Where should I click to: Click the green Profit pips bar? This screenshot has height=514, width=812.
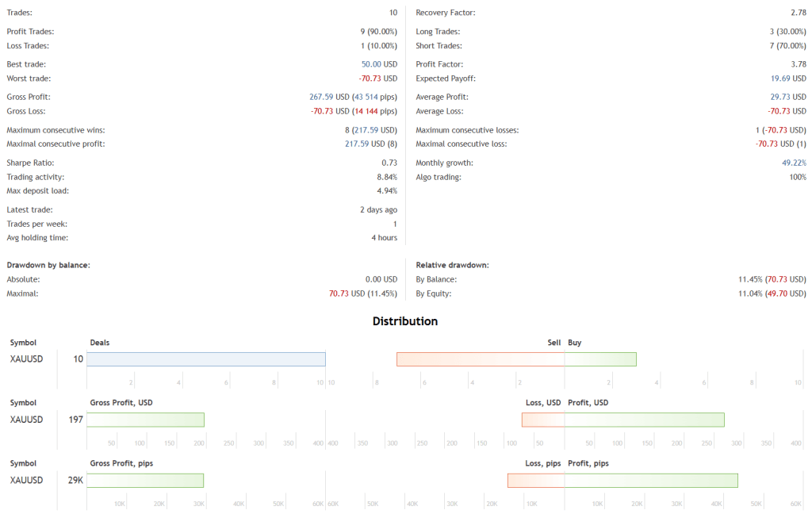(x=651, y=480)
